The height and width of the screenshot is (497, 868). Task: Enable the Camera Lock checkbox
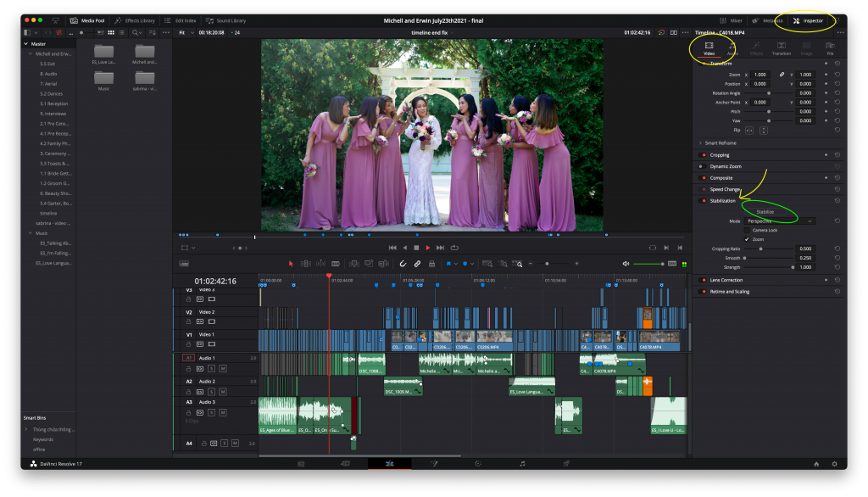pos(746,230)
